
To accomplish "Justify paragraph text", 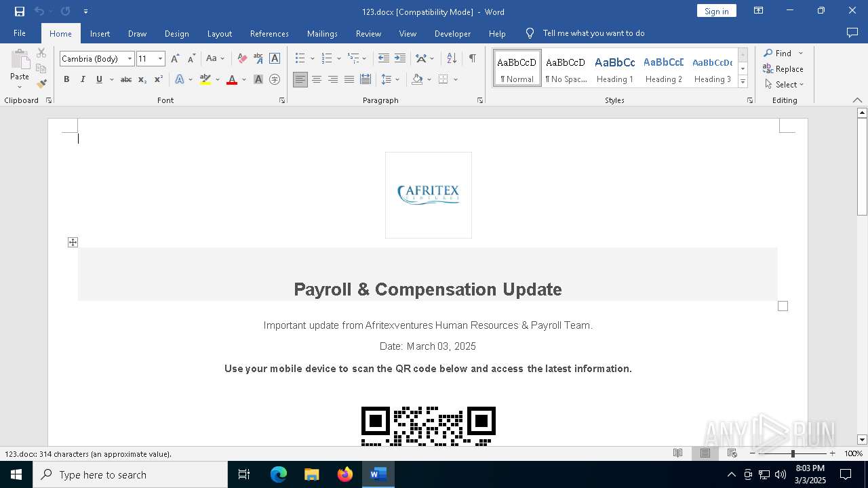I will coord(349,79).
